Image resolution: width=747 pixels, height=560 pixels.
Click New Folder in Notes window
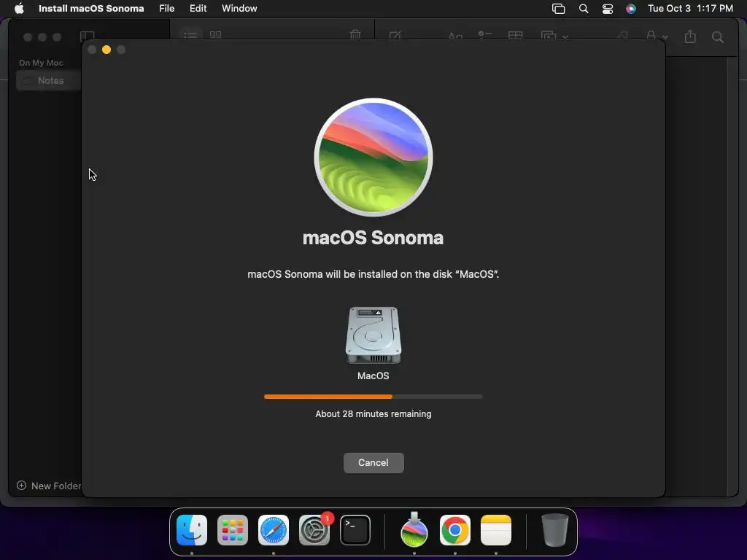point(49,486)
